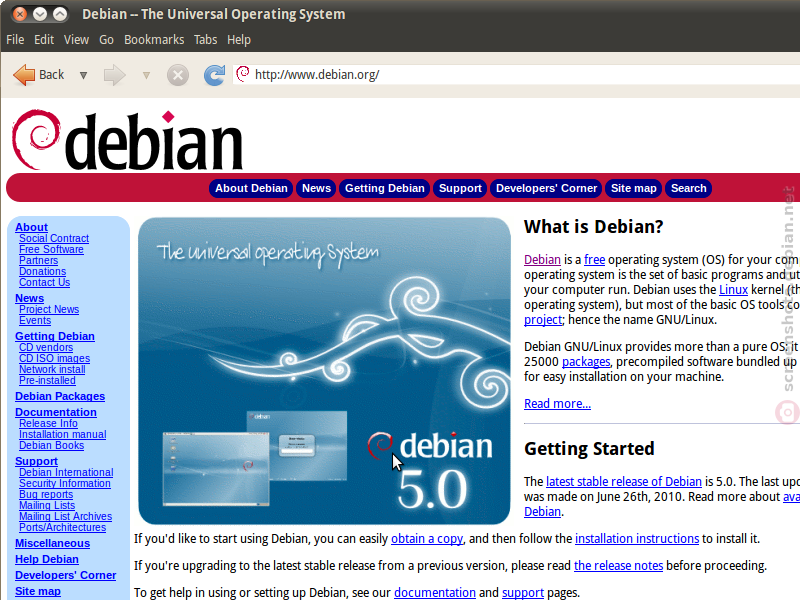Image resolution: width=800 pixels, height=600 pixels.
Task: Open the Events sidebar link
Action: point(35,320)
